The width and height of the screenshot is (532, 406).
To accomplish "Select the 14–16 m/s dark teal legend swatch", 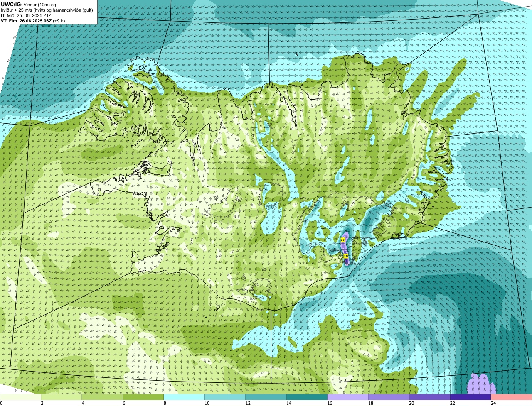I will pos(307,397).
